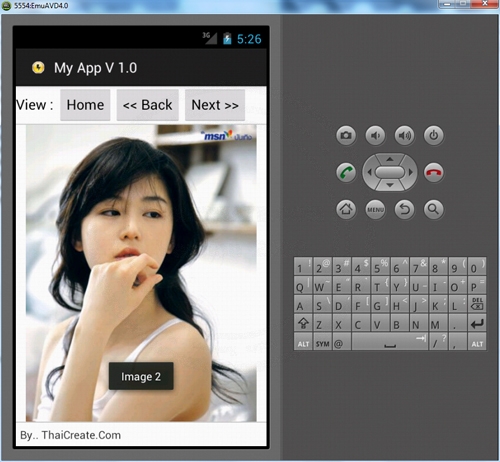Click the emulator volume up button
500x462 pixels.
point(404,135)
